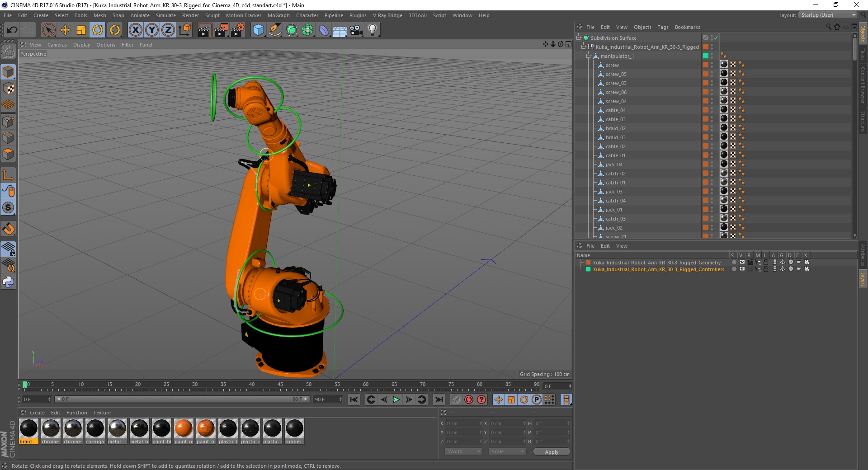Enable Texture mode in left palette
Screen dimensions: 868x470
point(8,89)
